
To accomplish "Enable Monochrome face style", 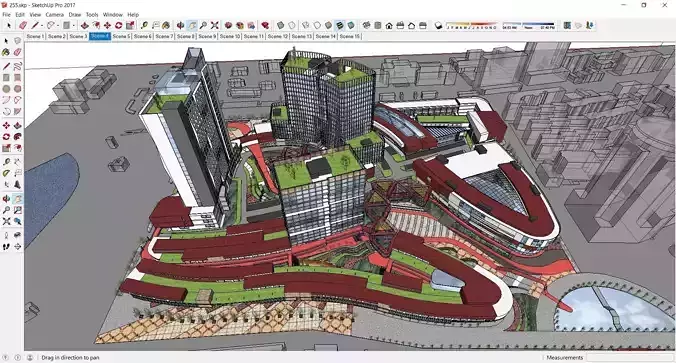I will (351, 25).
